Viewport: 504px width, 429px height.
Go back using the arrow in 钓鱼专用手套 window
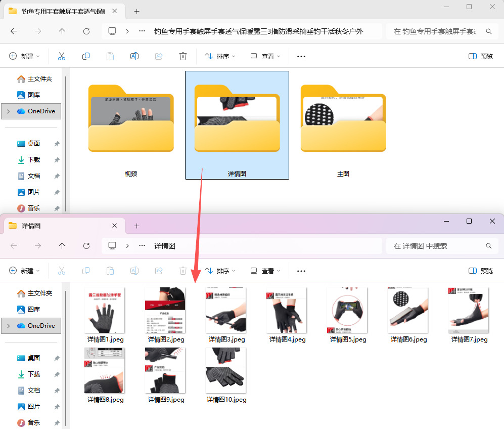(14, 31)
